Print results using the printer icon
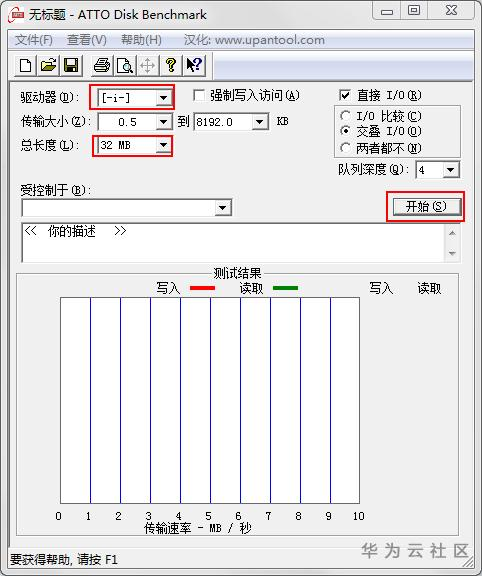The height and width of the screenshot is (576, 482). pos(102,66)
